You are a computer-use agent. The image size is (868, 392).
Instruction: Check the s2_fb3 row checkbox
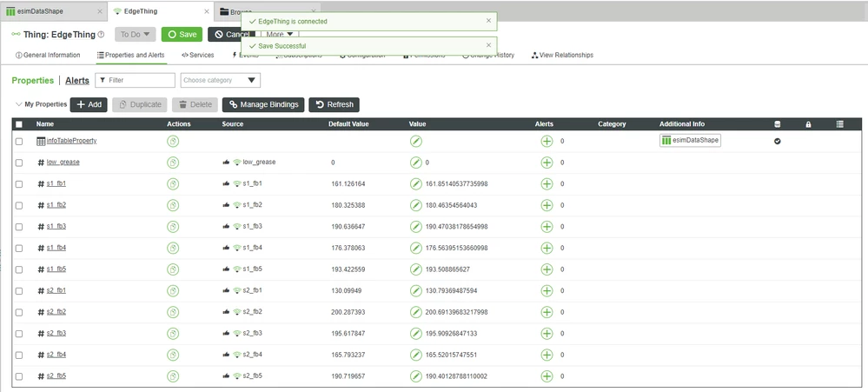tap(19, 334)
